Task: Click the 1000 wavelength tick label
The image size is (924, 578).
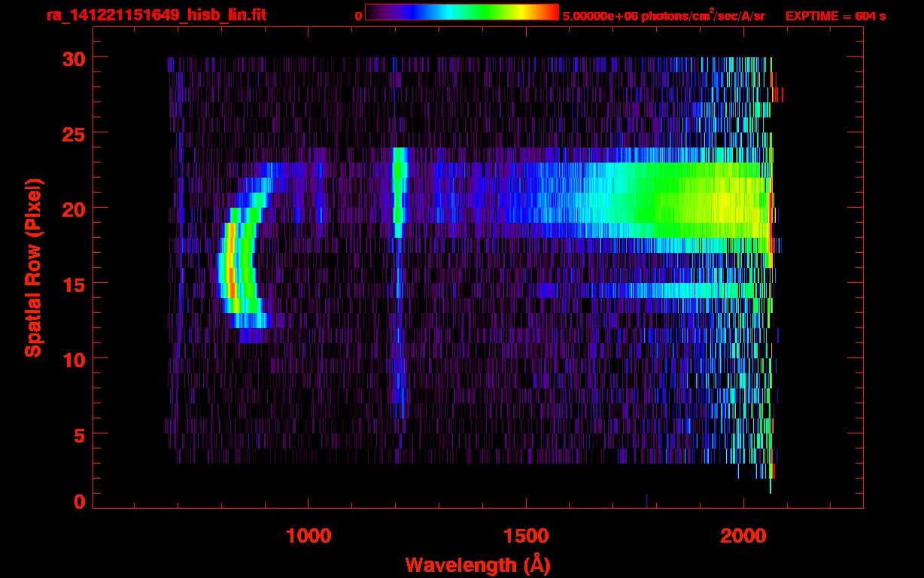Action: click(309, 536)
